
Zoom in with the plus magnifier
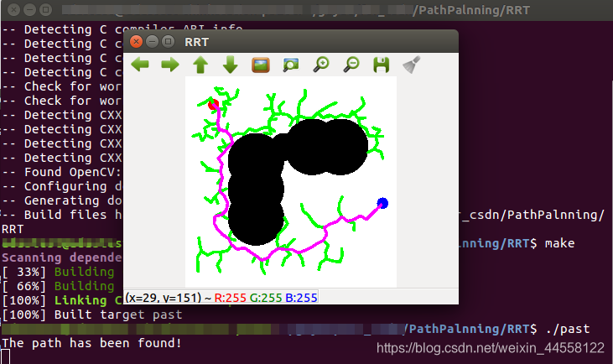tap(321, 65)
